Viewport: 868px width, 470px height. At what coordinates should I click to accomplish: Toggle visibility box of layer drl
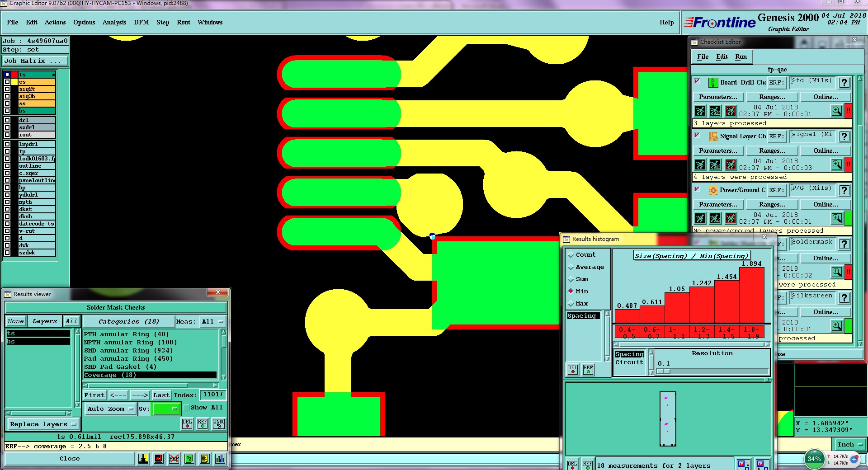7,120
